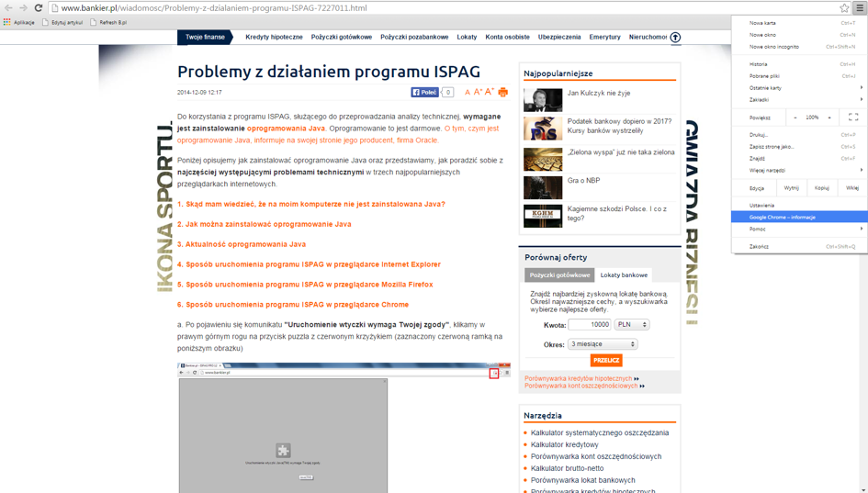The image size is (868, 493).
Task: Open Porównywarka kont oszczędnościowych link
Action: point(581,386)
